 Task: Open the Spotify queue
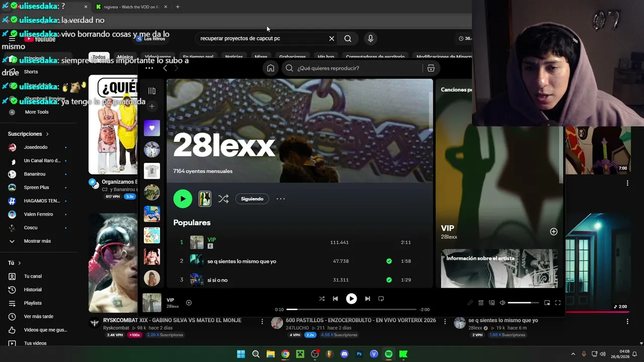tap(481, 303)
